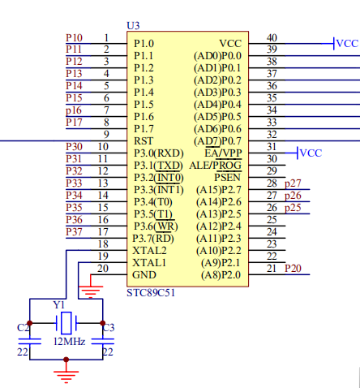361x388 pixels.
Task: Click the P3.0(RXD) pin name
Action: 159,153
